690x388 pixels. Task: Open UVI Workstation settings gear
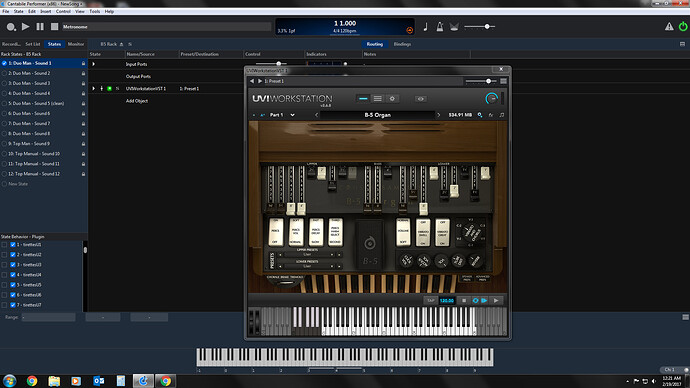392,99
